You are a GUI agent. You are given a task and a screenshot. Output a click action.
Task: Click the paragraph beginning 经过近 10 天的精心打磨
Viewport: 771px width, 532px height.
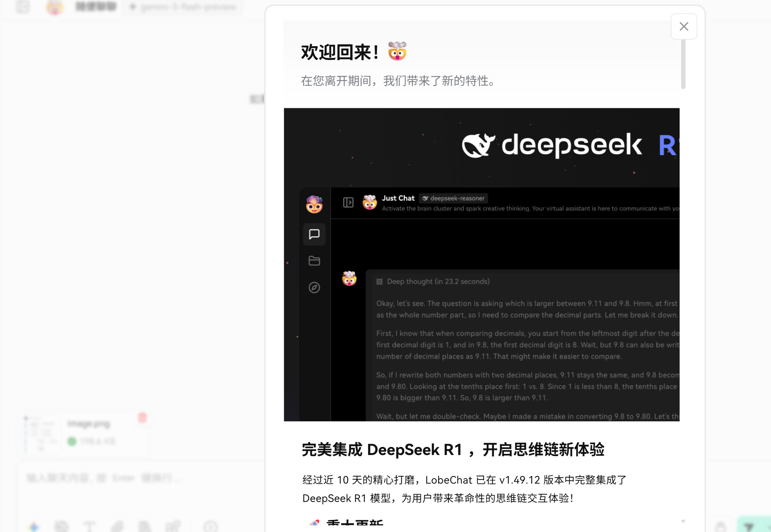click(465, 489)
